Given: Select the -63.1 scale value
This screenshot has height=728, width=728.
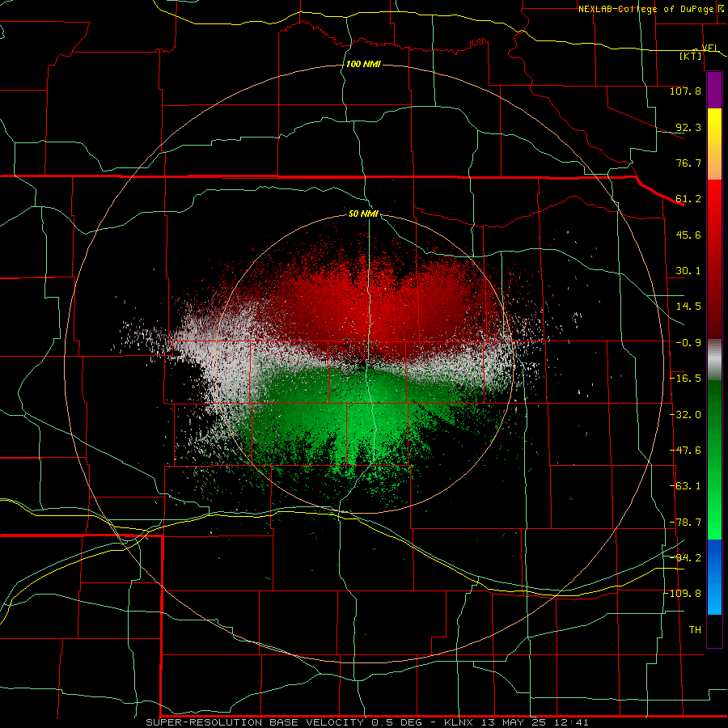Looking at the screenshot, I should (685, 486).
